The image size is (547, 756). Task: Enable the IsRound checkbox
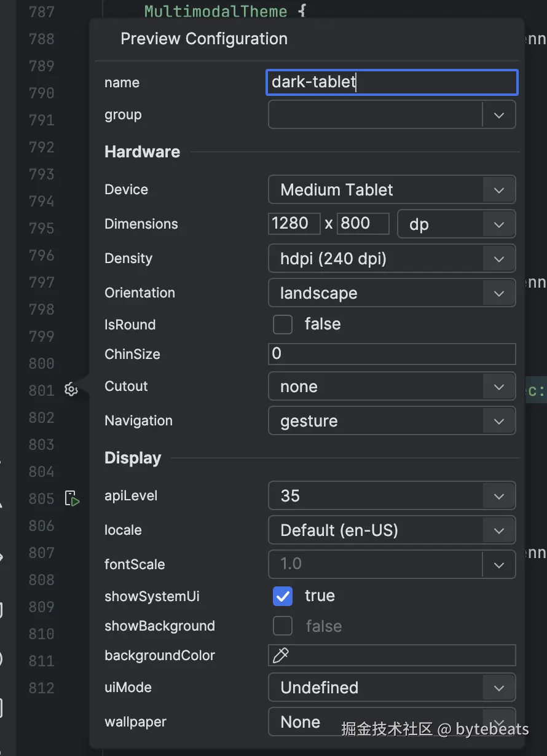click(283, 325)
